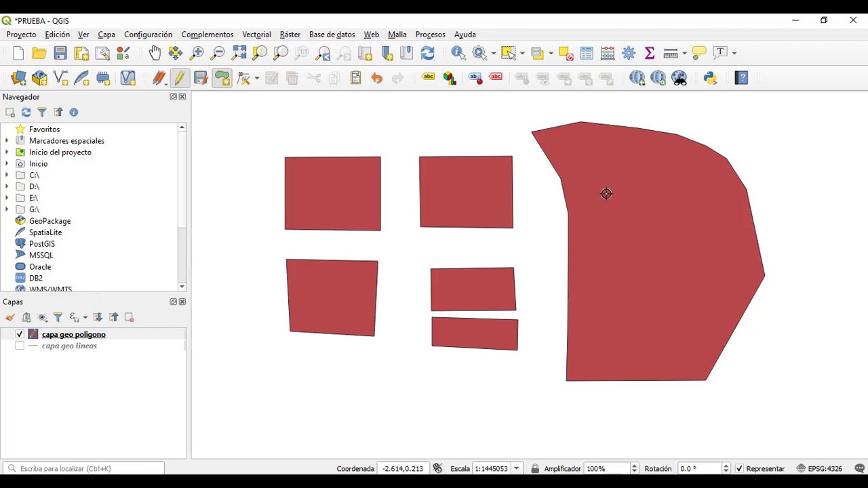The width and height of the screenshot is (868, 488).
Task: Select GeoPackage in the browser tree
Action: click(50, 221)
